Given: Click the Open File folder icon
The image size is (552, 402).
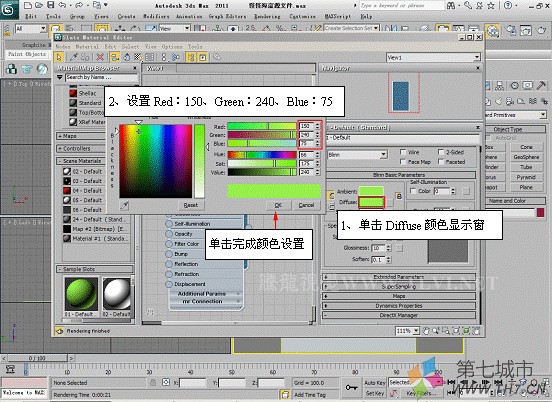Looking at the screenshot, I should pyautogui.click(x=39, y=5).
